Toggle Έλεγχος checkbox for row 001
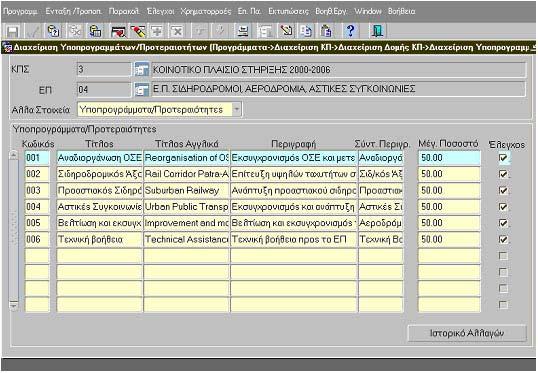The height and width of the screenshot is (373, 538). [x=503, y=158]
